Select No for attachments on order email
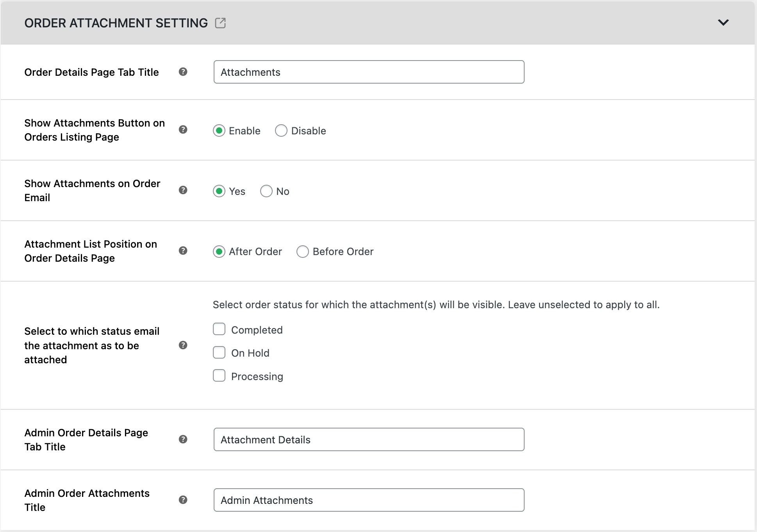The image size is (757, 532). point(266,191)
